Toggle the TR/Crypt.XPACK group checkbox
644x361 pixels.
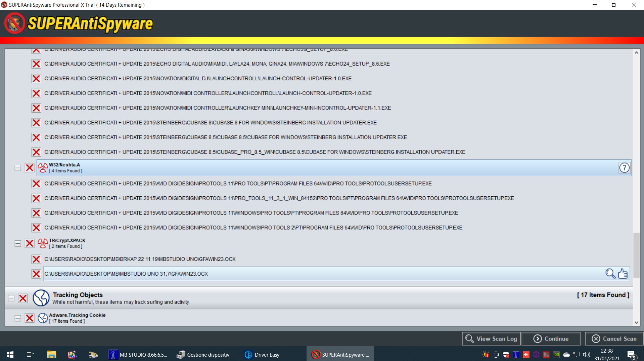pos(30,243)
